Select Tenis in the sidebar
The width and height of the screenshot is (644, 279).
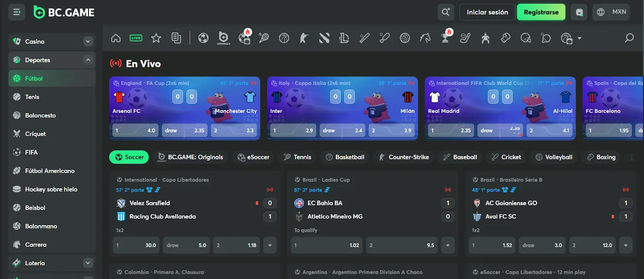point(52,97)
